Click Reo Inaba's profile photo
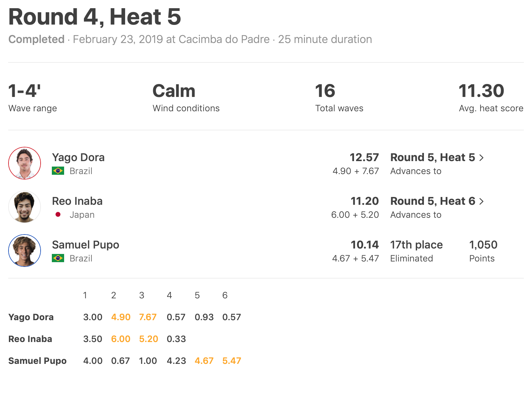The height and width of the screenshot is (398, 532). (x=25, y=207)
